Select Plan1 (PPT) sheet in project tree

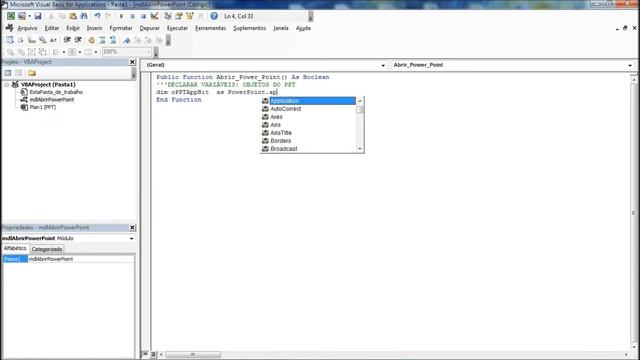(42, 107)
